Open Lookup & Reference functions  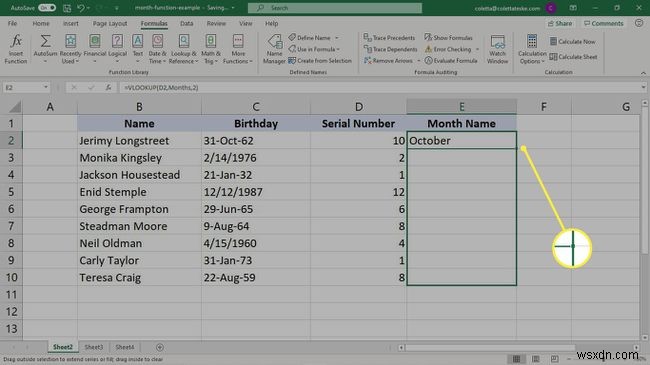point(184,49)
